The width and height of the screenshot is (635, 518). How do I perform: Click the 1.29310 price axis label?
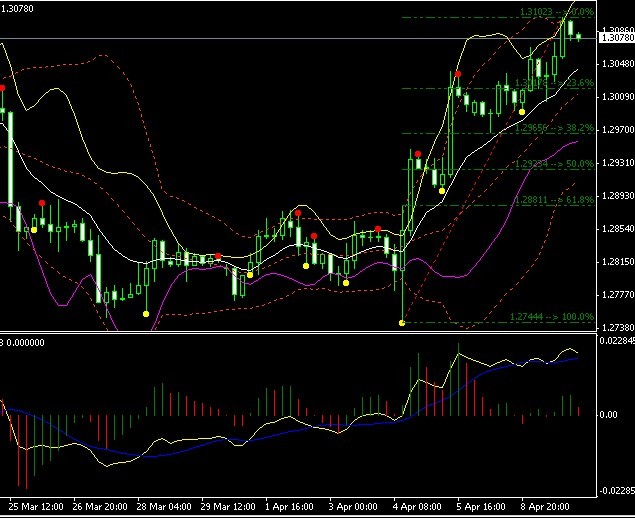click(x=618, y=162)
